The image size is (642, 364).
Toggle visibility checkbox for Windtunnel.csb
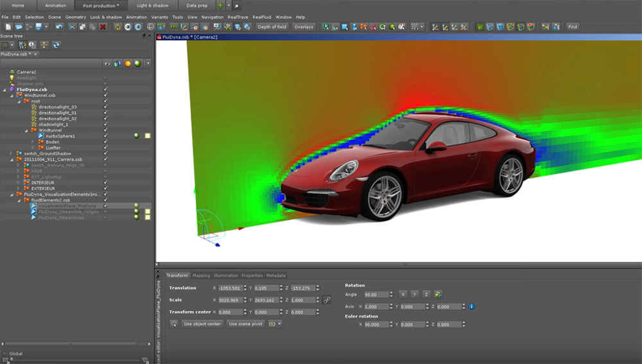pyautogui.click(x=106, y=95)
